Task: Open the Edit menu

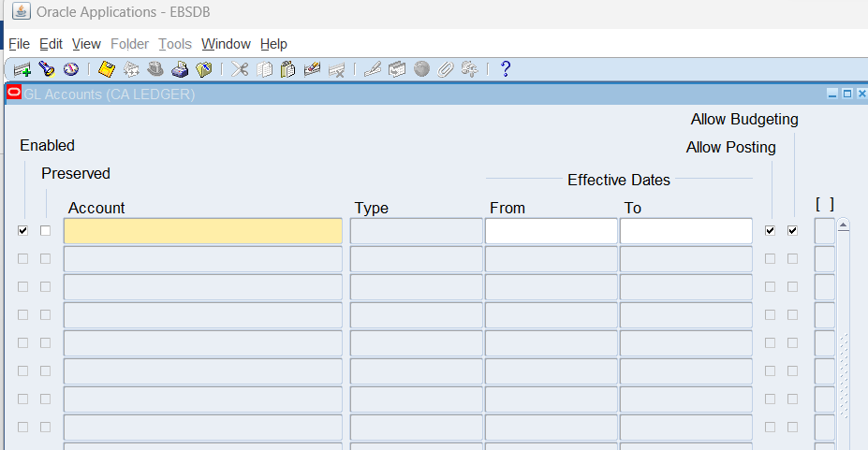Action: 51,44
